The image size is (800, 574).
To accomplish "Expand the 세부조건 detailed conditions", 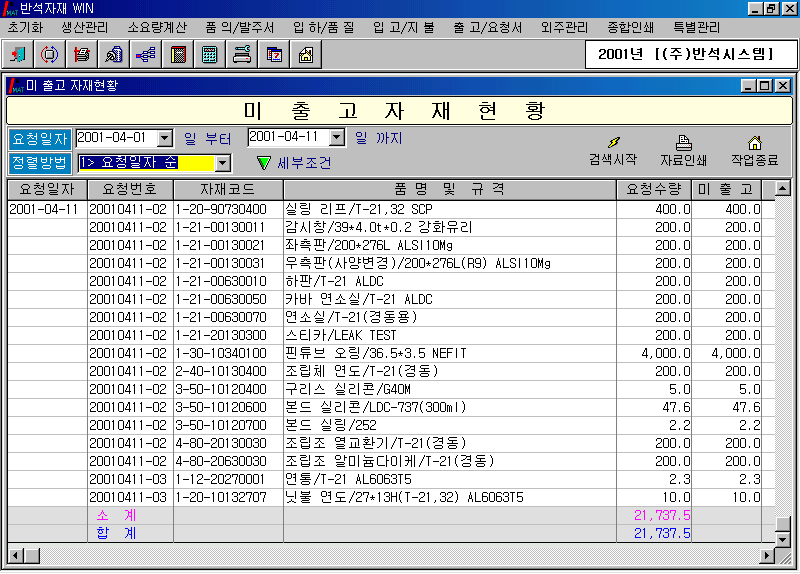I will coord(293,163).
